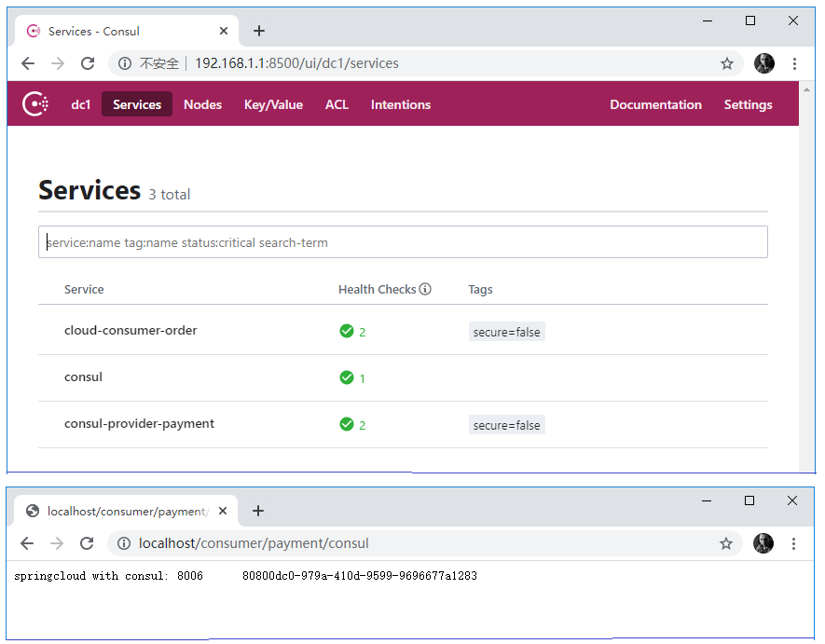Open the consul service entry

click(x=83, y=377)
